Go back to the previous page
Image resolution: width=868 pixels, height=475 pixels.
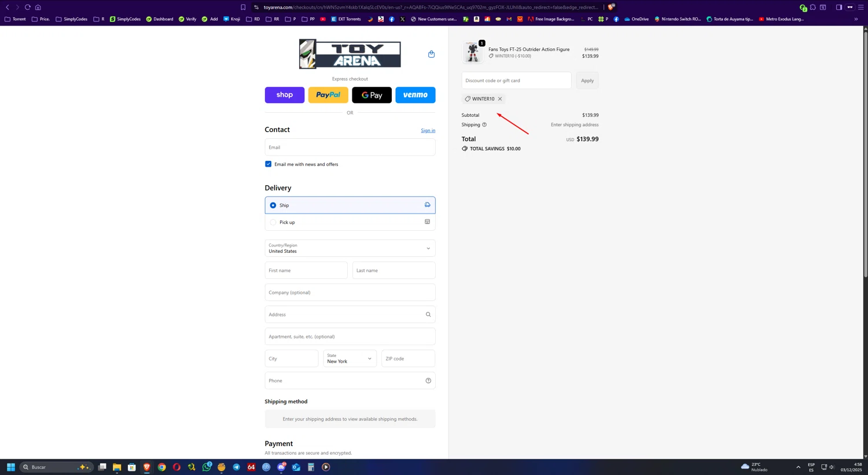(x=8, y=7)
